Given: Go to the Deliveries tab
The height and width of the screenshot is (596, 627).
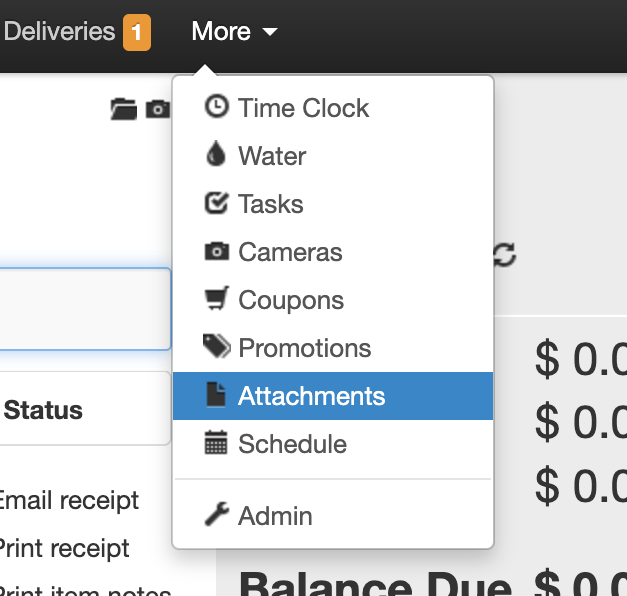Looking at the screenshot, I should pos(58,32).
